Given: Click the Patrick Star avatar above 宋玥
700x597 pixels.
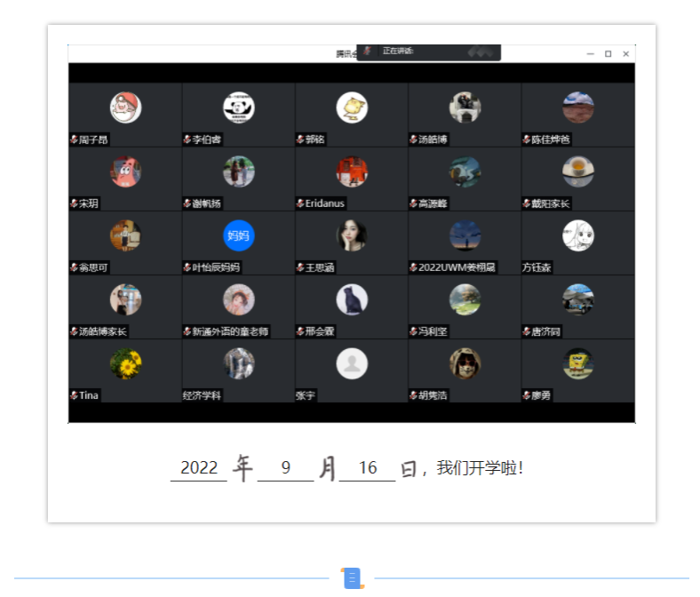Looking at the screenshot, I should (x=125, y=171).
